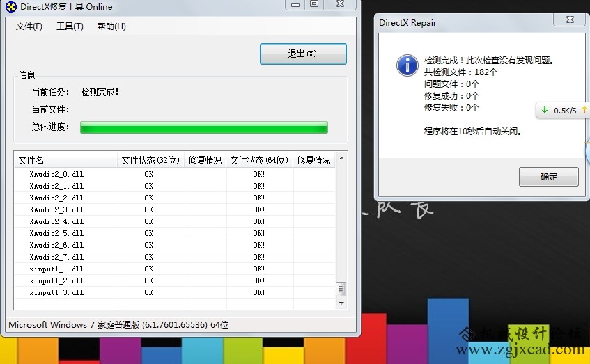
Task: Click the green download arrow in speed widget
Action: (x=545, y=110)
